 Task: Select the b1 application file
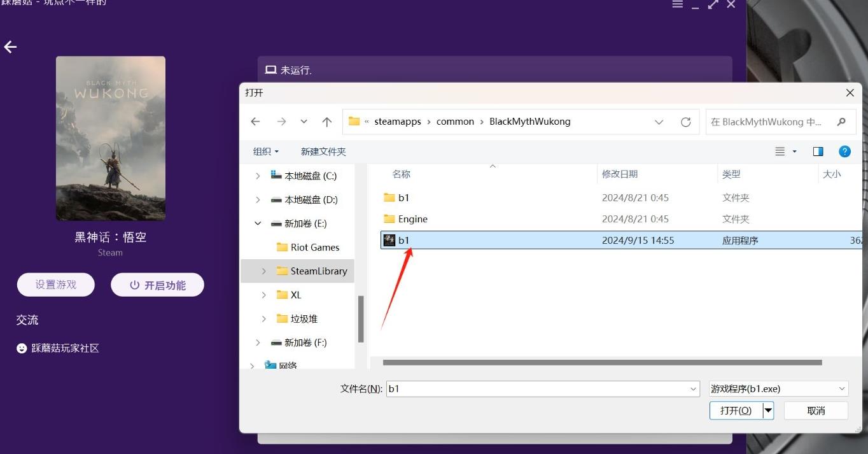622,240
